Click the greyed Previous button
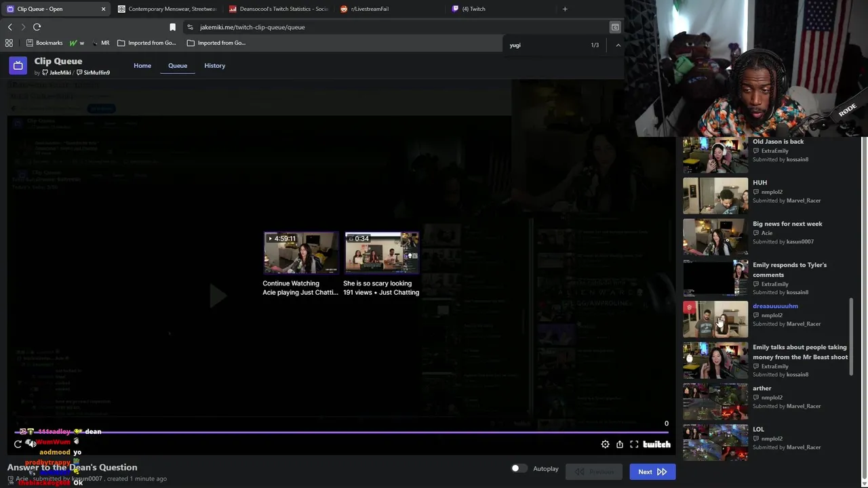 [x=594, y=472]
